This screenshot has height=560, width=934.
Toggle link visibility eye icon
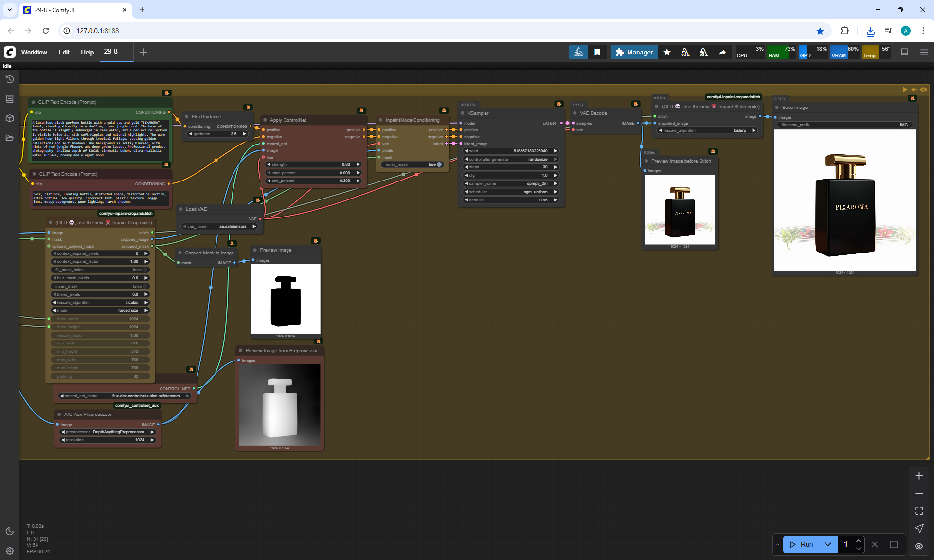coord(919,546)
